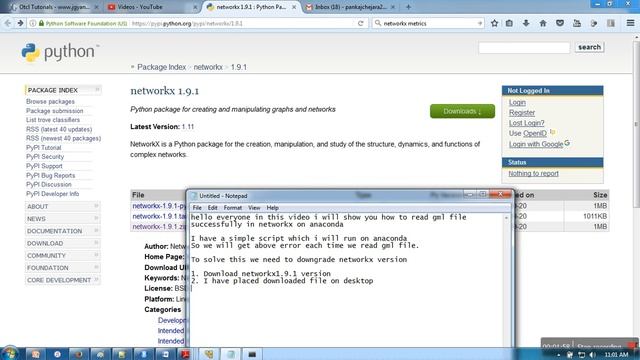Click the search go arrow in the search box
The width and height of the screenshot is (640, 360).
[x=480, y=23]
